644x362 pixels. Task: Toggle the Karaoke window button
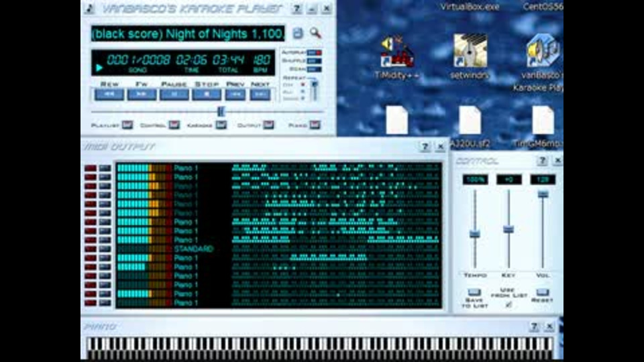click(221, 125)
